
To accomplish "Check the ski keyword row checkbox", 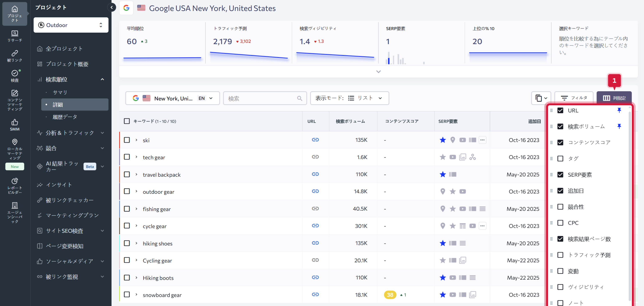I will click(127, 140).
